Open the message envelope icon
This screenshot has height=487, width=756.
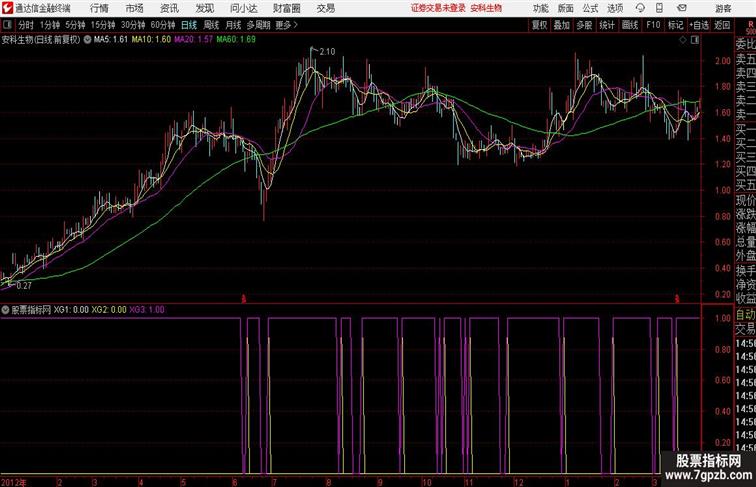click(681, 8)
